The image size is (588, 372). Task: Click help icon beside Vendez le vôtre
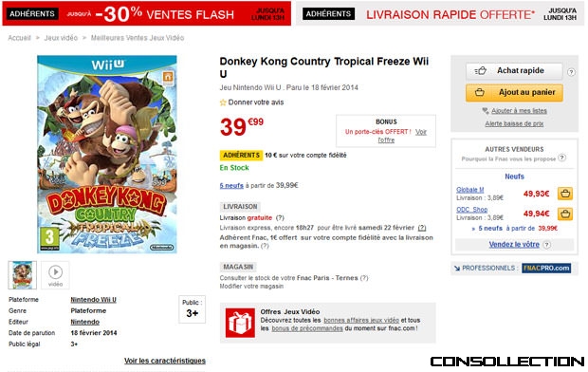pyautogui.click(x=547, y=245)
